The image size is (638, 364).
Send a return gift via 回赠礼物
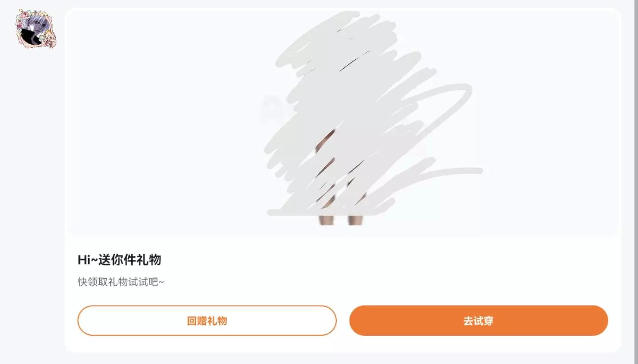207,321
